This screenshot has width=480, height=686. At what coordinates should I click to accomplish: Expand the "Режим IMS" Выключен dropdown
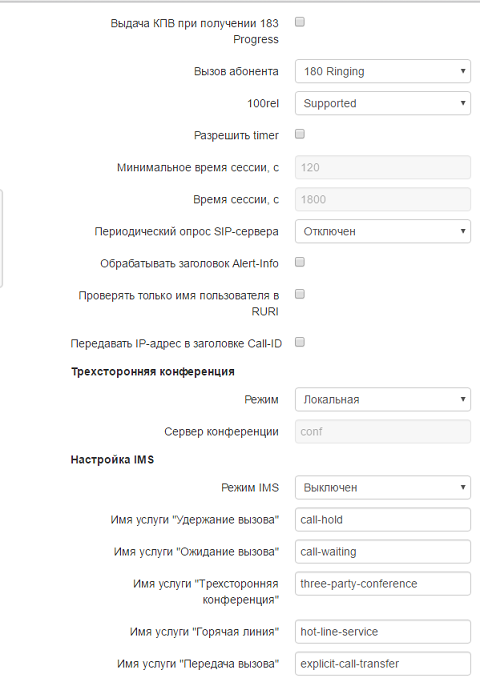point(383,487)
